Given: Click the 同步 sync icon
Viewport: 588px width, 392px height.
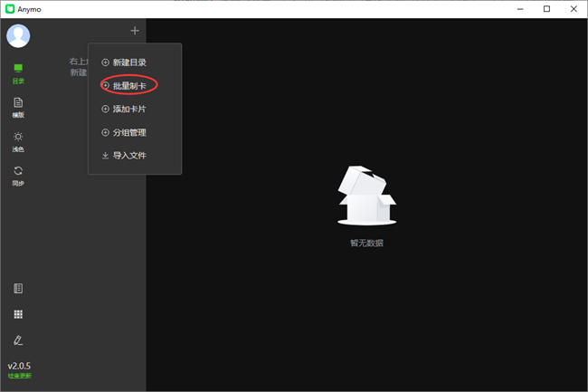Looking at the screenshot, I should [18, 175].
